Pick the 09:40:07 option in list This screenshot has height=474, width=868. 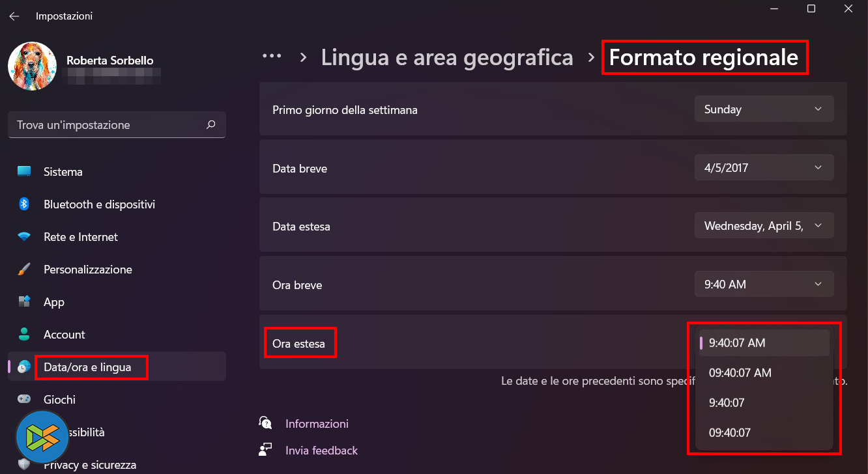tap(729, 433)
